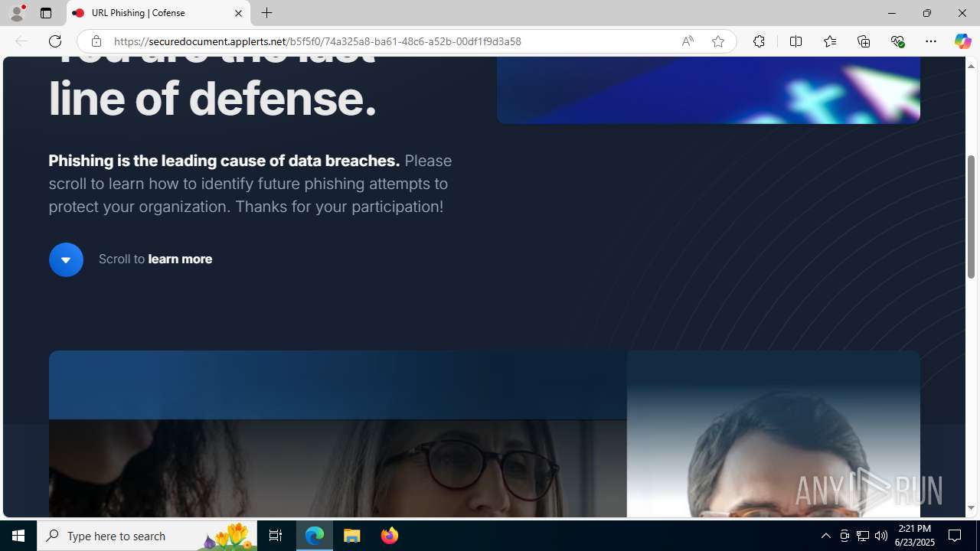Open the taskbar clock and date

coord(915,536)
